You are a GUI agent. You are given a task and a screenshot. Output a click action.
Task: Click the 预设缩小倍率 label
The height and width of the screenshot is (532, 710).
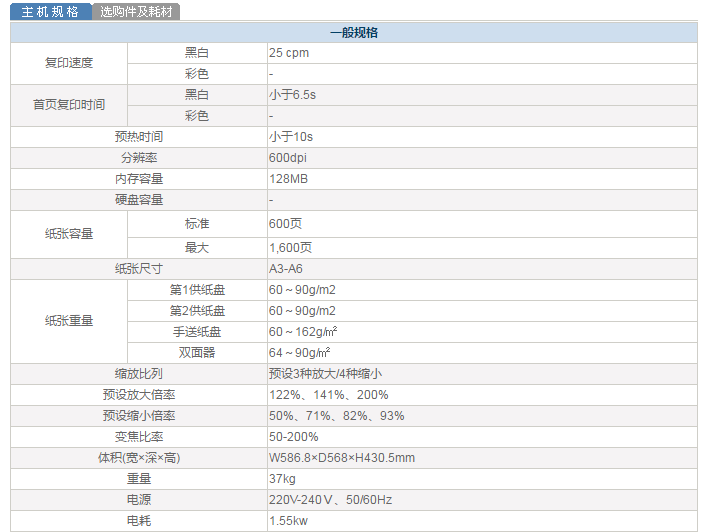pos(139,416)
